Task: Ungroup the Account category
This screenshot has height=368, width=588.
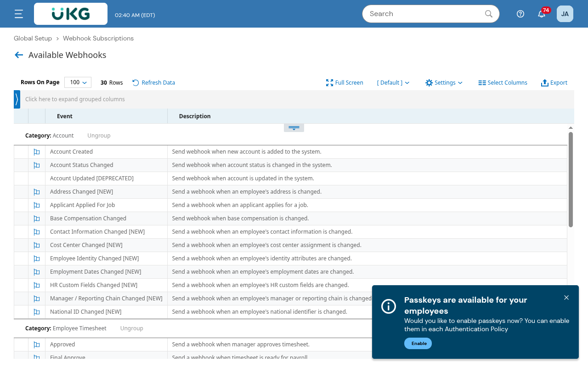Action: click(99, 136)
